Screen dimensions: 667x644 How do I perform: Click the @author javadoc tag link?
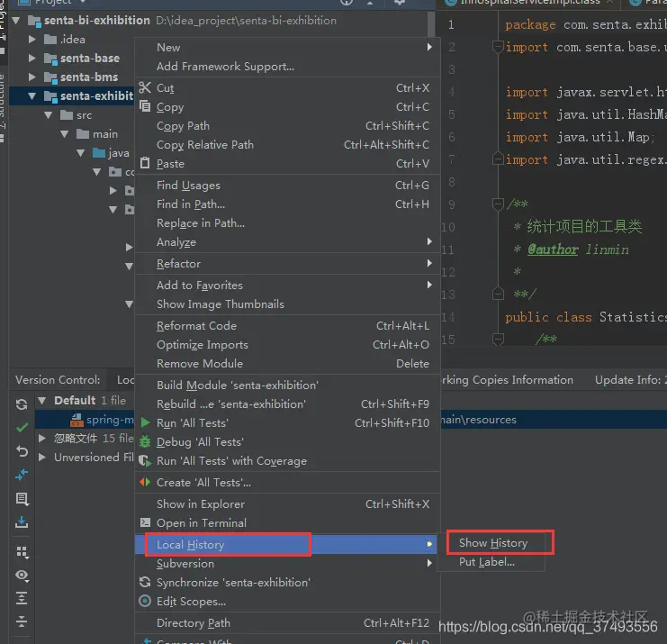(x=553, y=249)
